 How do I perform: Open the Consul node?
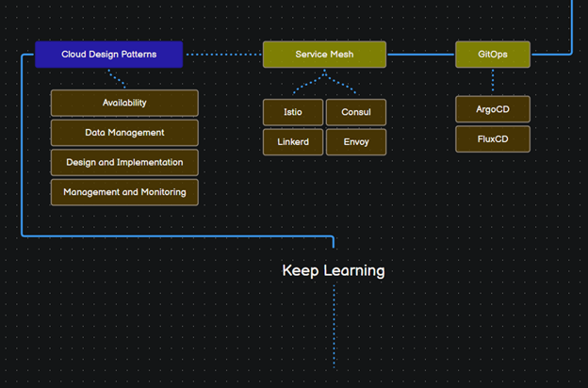pos(355,112)
